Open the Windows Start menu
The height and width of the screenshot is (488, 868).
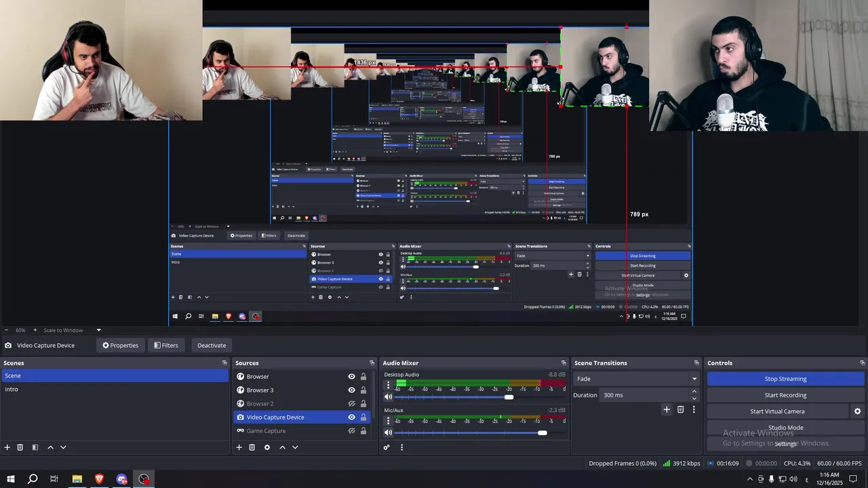11,479
